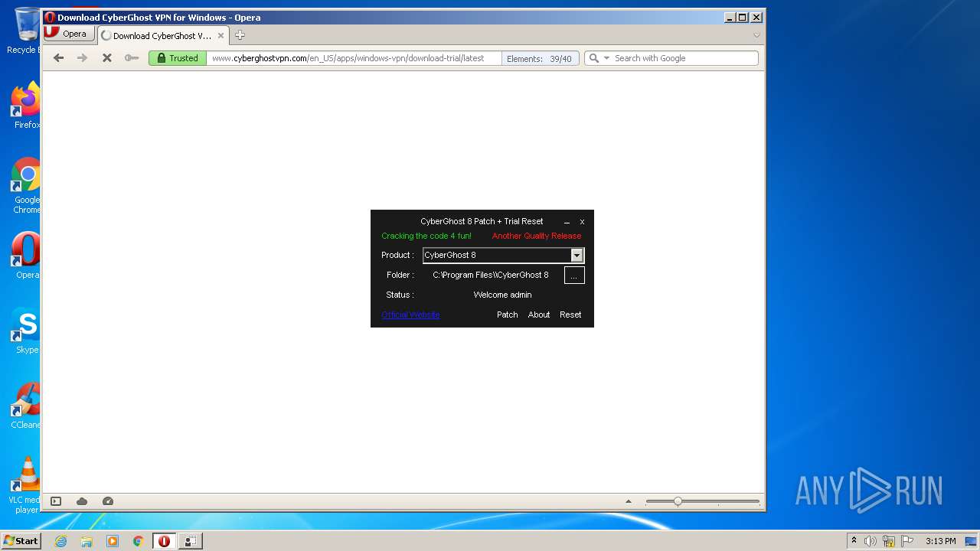Open Chrome from the taskbar
The height and width of the screenshot is (551, 980).
click(138, 541)
